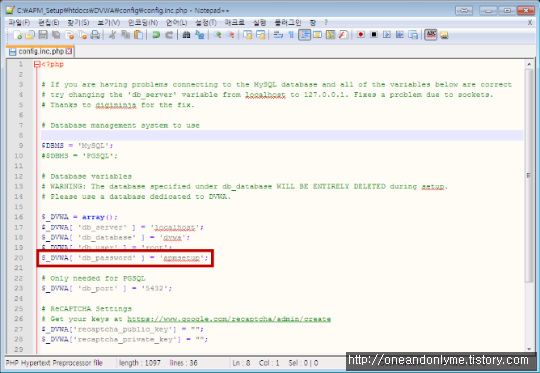Click the Zoom In toolbar icon
Viewport: 540px width, 373px height.
[x=218, y=35]
